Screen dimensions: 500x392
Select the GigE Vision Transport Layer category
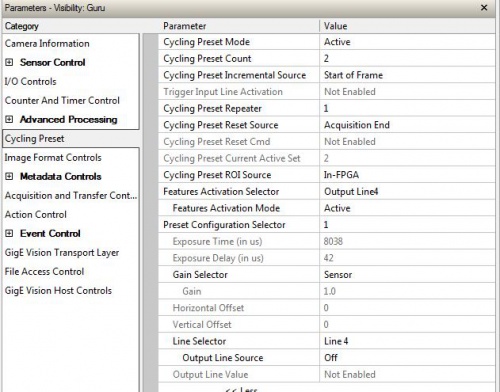(62, 252)
